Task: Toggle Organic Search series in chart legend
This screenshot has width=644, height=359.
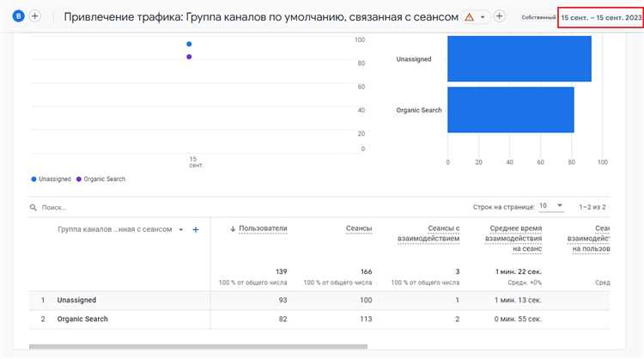Action: coord(100,179)
